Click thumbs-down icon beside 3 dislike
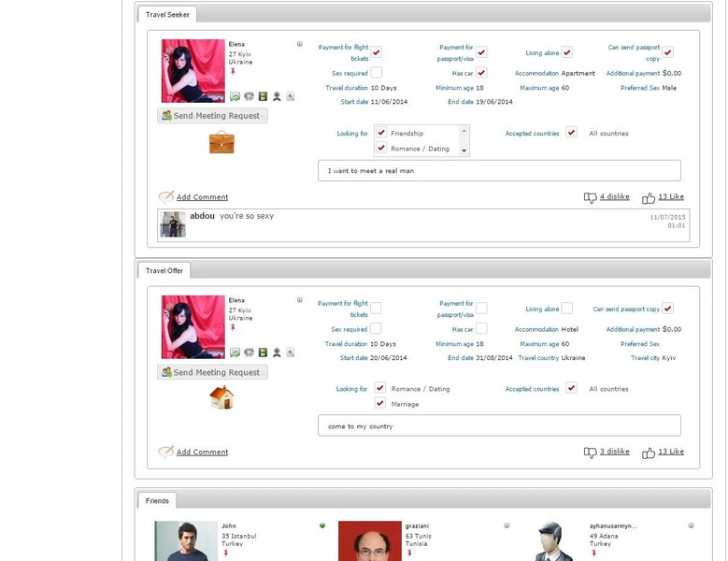The width and height of the screenshot is (728, 561). [590, 453]
